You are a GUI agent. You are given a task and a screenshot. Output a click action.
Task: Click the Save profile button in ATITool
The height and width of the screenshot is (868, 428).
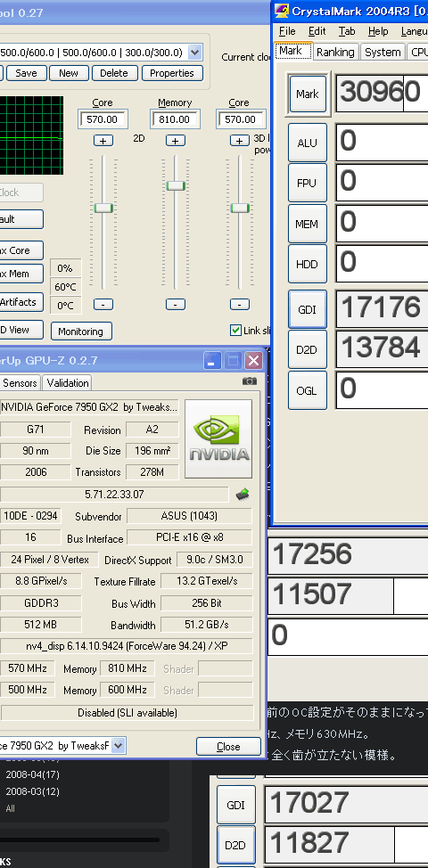tap(26, 73)
